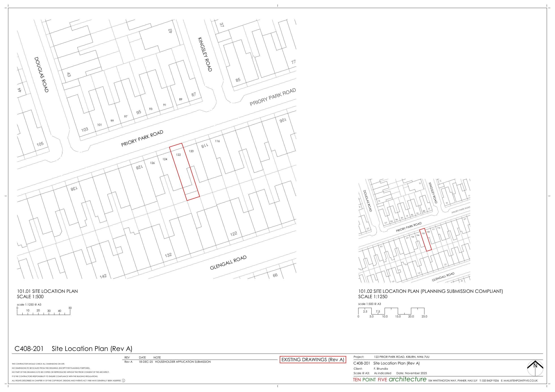Click the small 1:1250 site plan thumbnail
The width and height of the screenshot is (555, 392).
(x=414, y=231)
